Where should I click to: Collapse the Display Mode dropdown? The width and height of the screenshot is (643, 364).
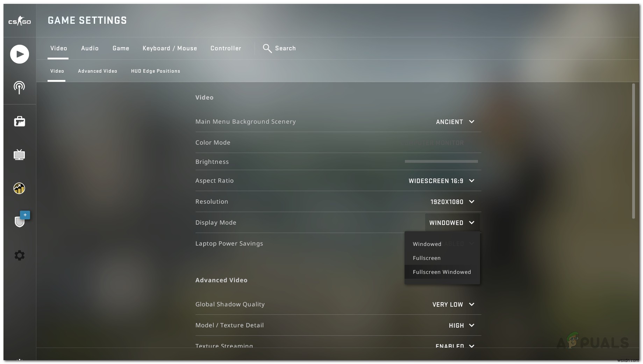tap(452, 223)
